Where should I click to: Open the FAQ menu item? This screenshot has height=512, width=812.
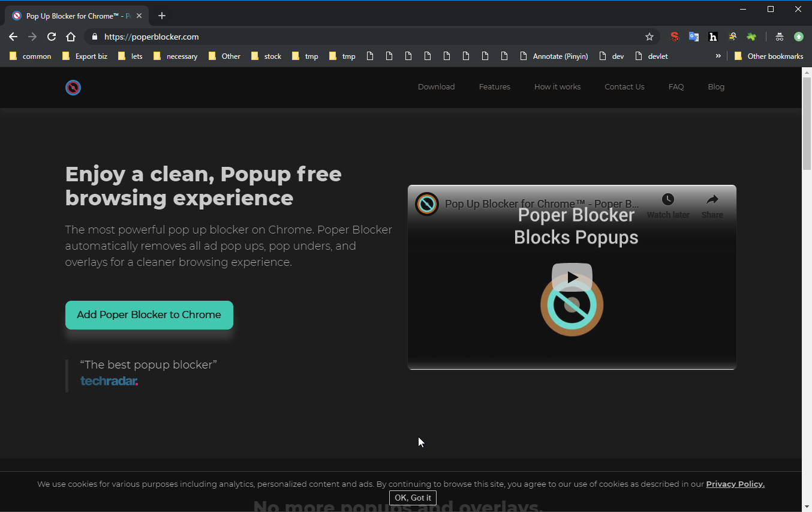click(676, 87)
